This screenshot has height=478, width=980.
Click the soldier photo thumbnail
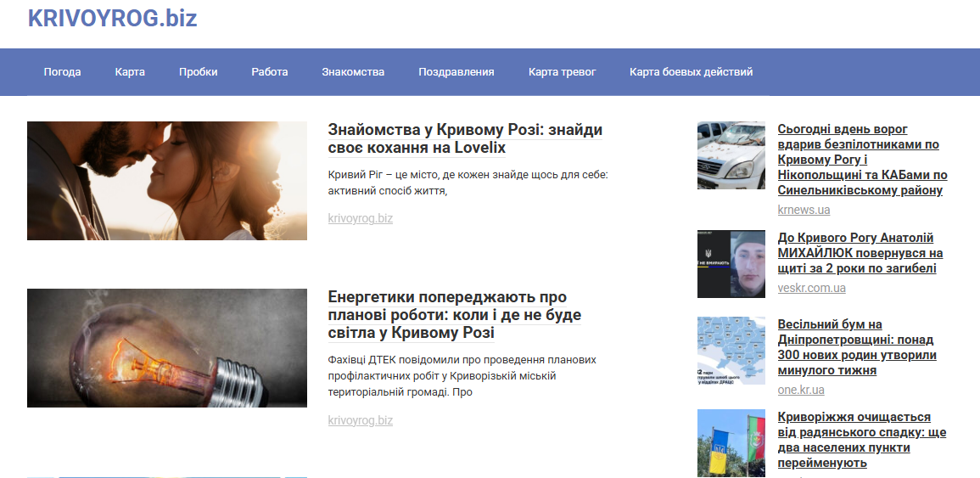[x=731, y=264]
